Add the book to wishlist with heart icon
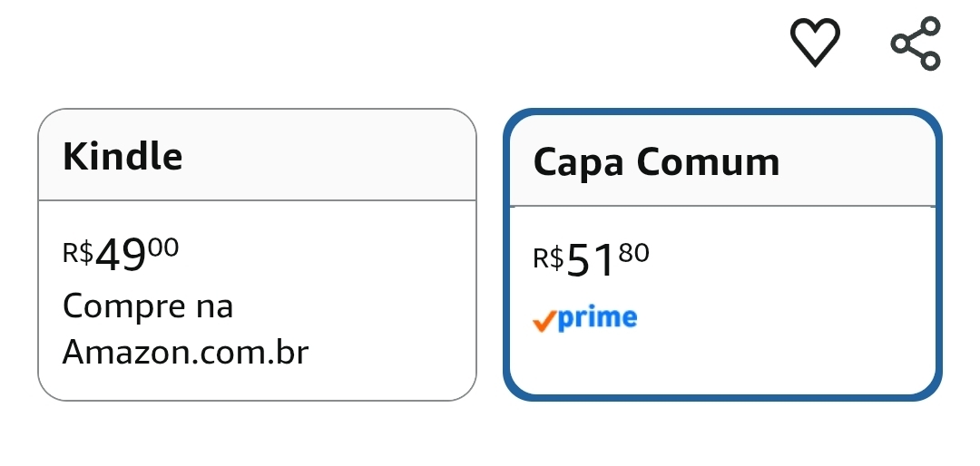The image size is (980, 466). pyautogui.click(x=815, y=43)
